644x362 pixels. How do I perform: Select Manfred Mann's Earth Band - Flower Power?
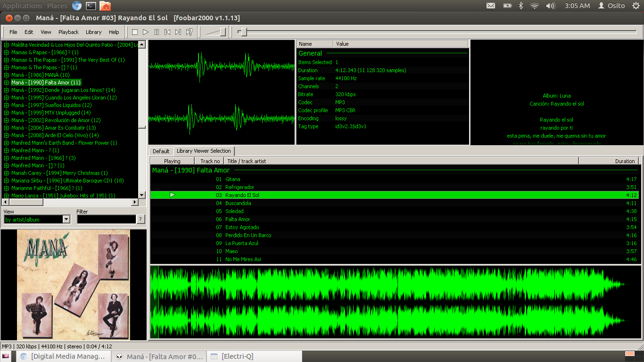64,143
